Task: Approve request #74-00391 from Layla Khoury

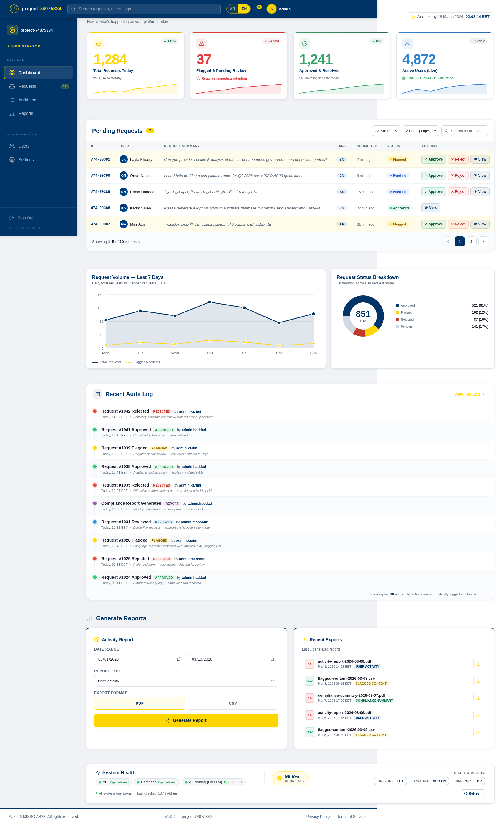Action: 433,160
